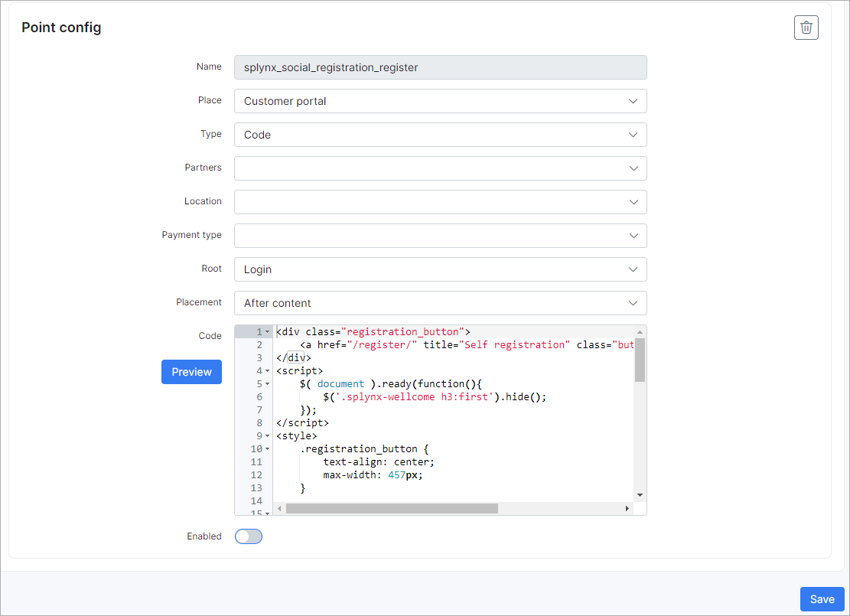Toggle the Enabled switch
The height and width of the screenshot is (616, 850).
(249, 536)
